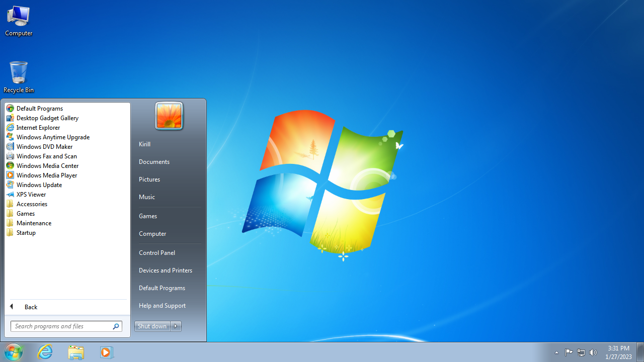Click the volume speaker tray icon
Screen dimensions: 644x362
point(593,352)
